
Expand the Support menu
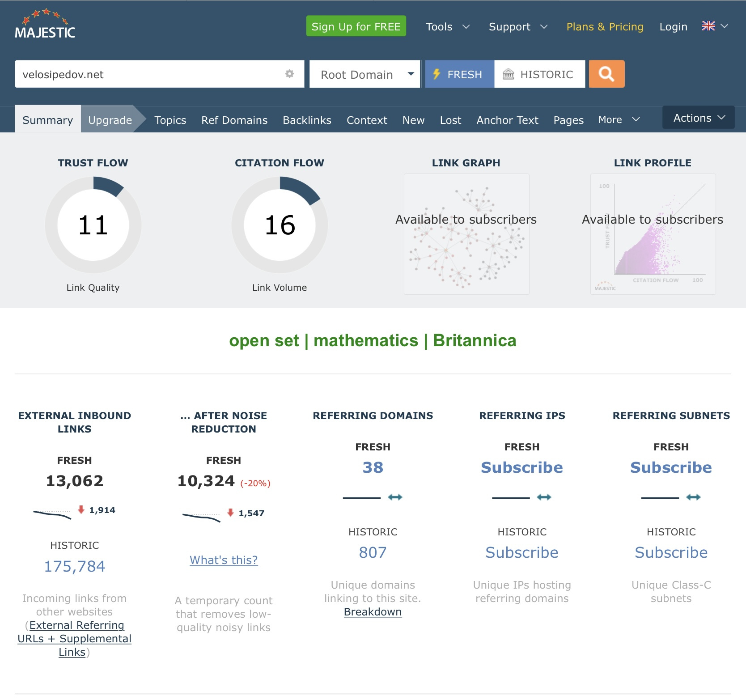click(518, 27)
